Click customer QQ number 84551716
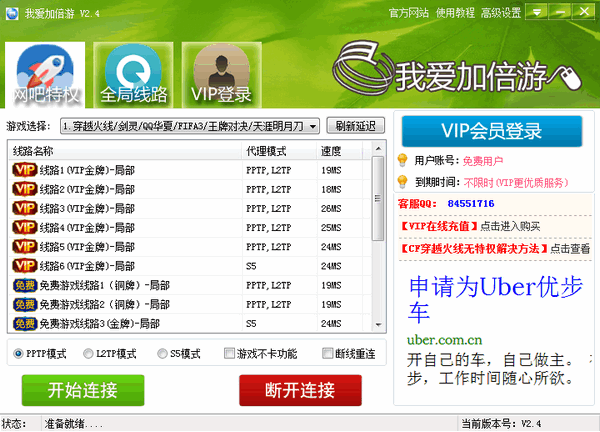This screenshot has width=600, height=432. [471, 204]
